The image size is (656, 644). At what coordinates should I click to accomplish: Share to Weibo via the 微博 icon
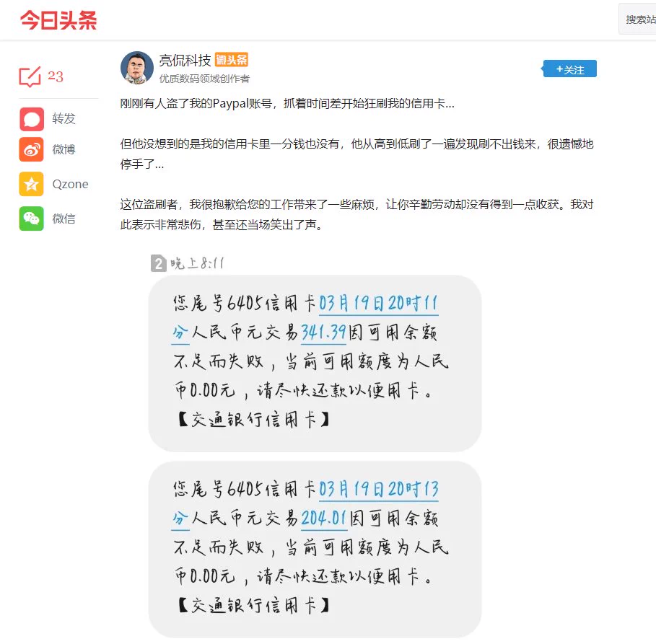point(31,149)
